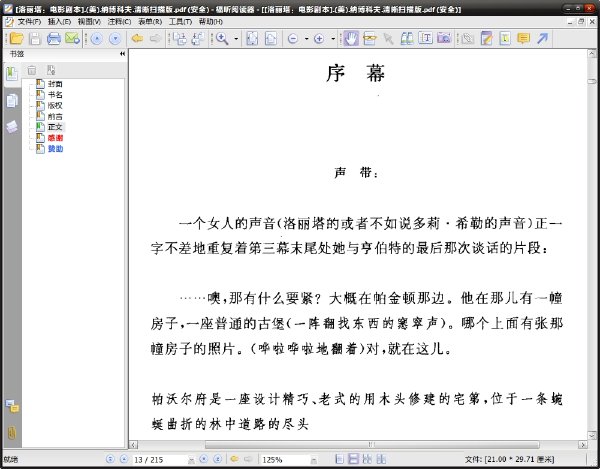Viewport: 600px width, 469px height.
Task: Show the Comments sidebar tab
Action: (12, 406)
